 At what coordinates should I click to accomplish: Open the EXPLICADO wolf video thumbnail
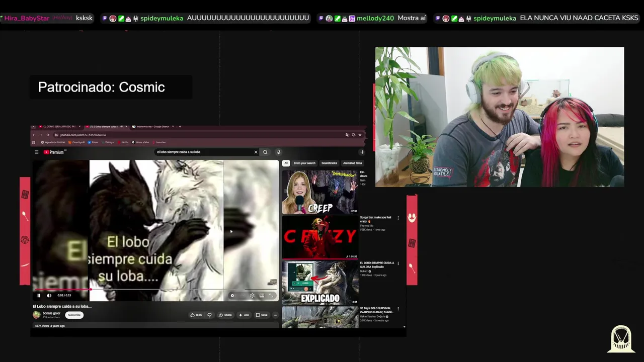click(320, 283)
